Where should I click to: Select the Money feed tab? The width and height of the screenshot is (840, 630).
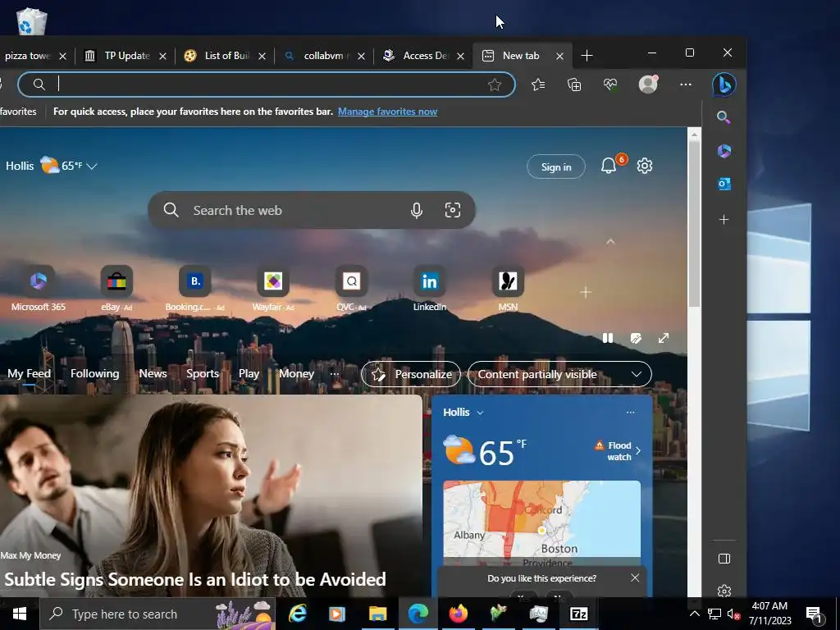[x=296, y=373]
